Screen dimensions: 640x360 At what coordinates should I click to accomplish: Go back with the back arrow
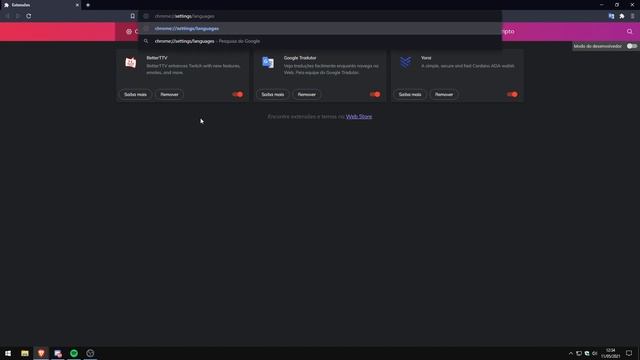(7, 16)
